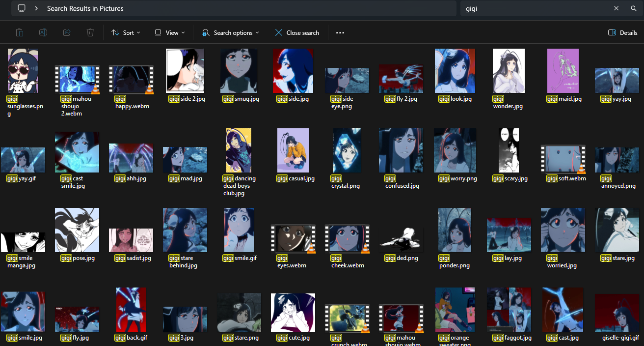Open the Sort dropdown
The image size is (644, 346).
[x=126, y=32]
